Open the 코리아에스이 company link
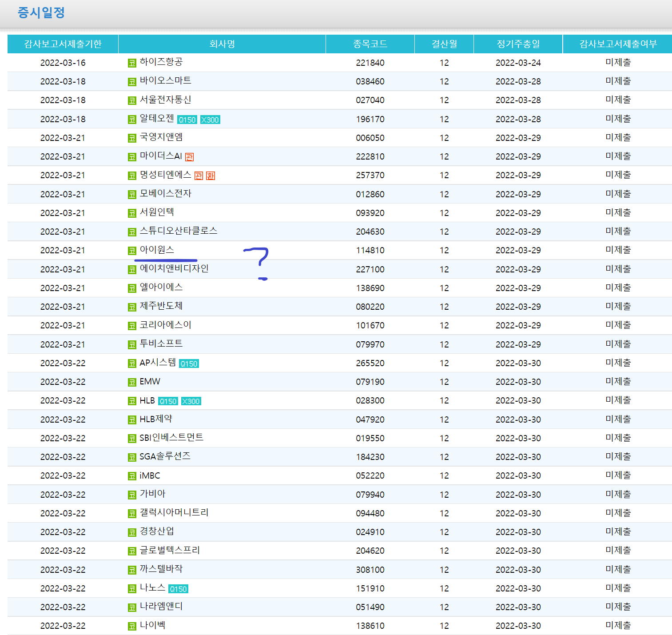Viewport: 672px width, 635px height. tap(165, 325)
